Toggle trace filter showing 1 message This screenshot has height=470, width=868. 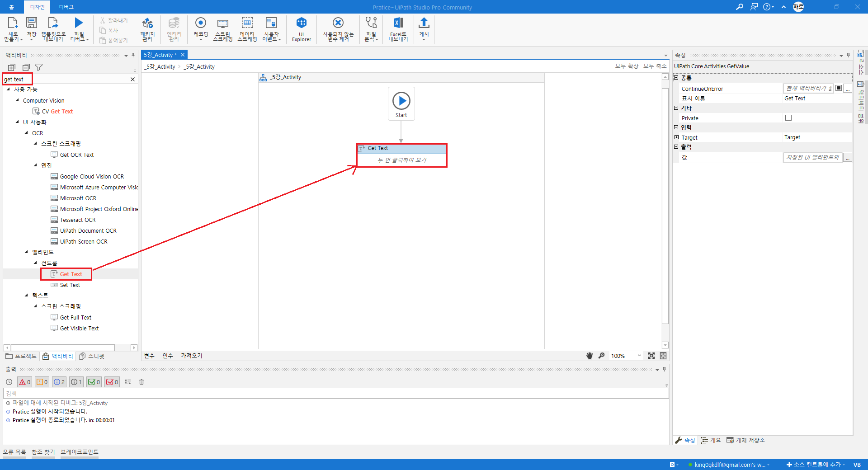(x=76, y=382)
